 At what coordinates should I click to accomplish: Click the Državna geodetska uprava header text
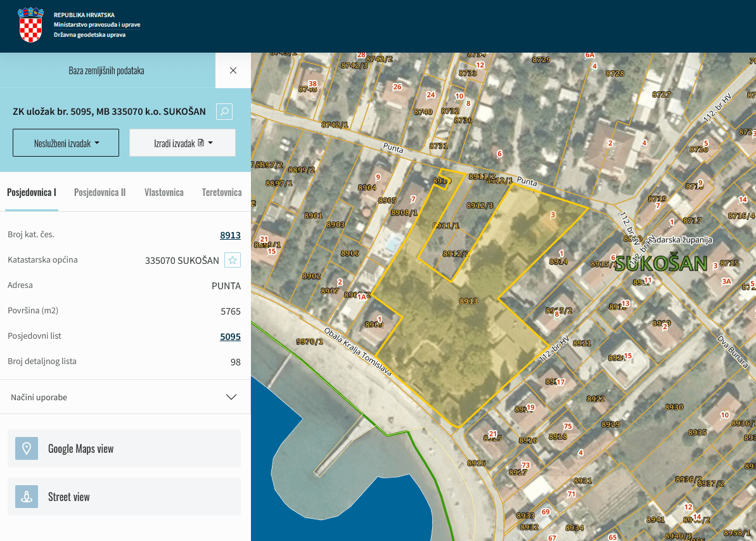89,35
